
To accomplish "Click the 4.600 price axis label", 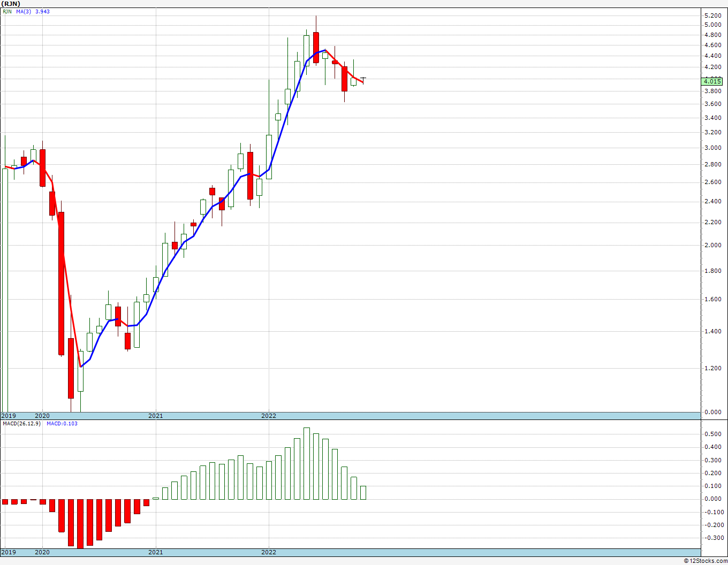I will tap(712, 45).
